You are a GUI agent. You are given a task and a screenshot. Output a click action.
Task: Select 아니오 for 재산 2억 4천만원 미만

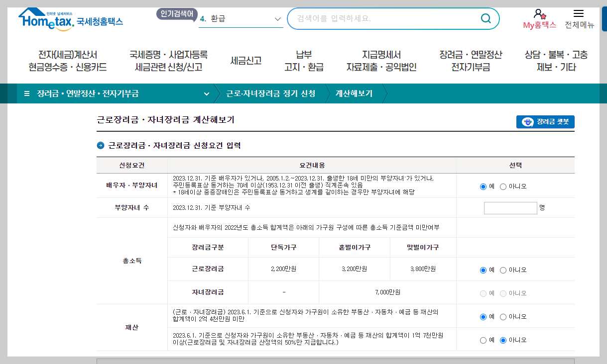[503, 317]
